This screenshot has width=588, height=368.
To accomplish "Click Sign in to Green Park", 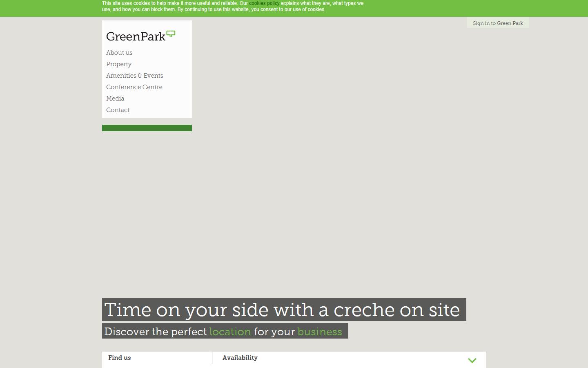I will (x=498, y=23).
